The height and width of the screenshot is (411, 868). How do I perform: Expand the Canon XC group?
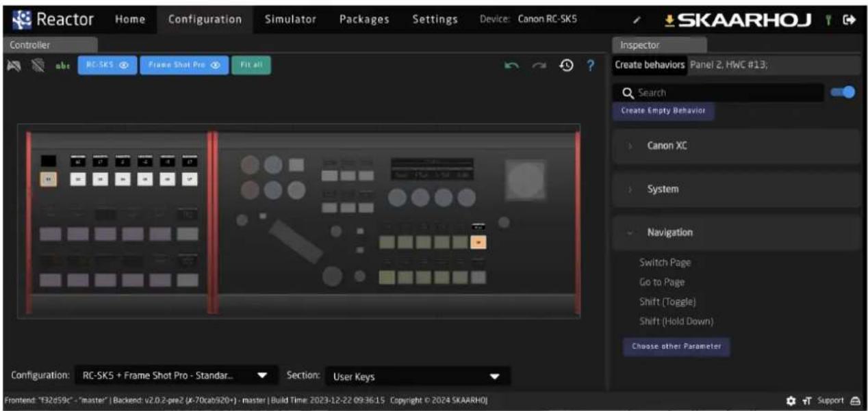736,146
